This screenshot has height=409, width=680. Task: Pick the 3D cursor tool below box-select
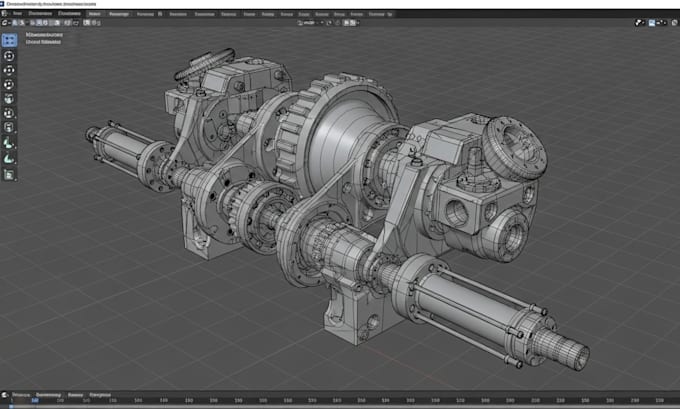pos(9,56)
